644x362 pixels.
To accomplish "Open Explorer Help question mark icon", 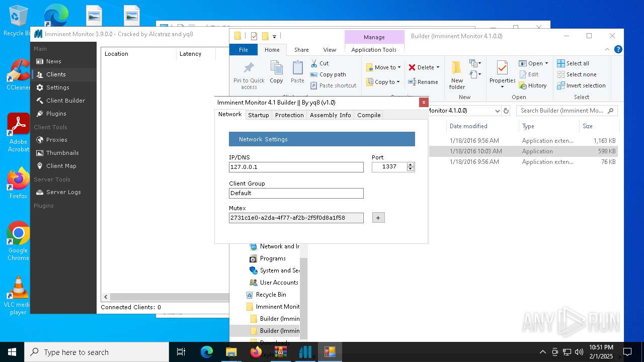I will coord(618,49).
